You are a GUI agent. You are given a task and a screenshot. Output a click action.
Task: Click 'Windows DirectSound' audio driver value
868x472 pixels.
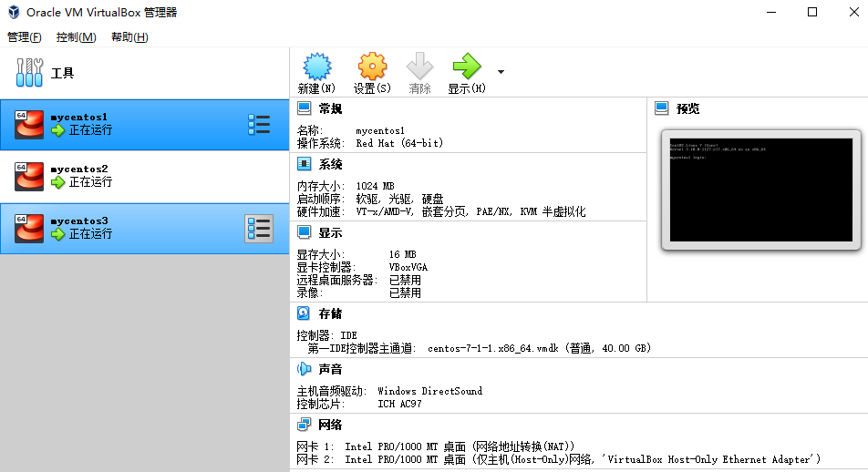[x=429, y=391]
